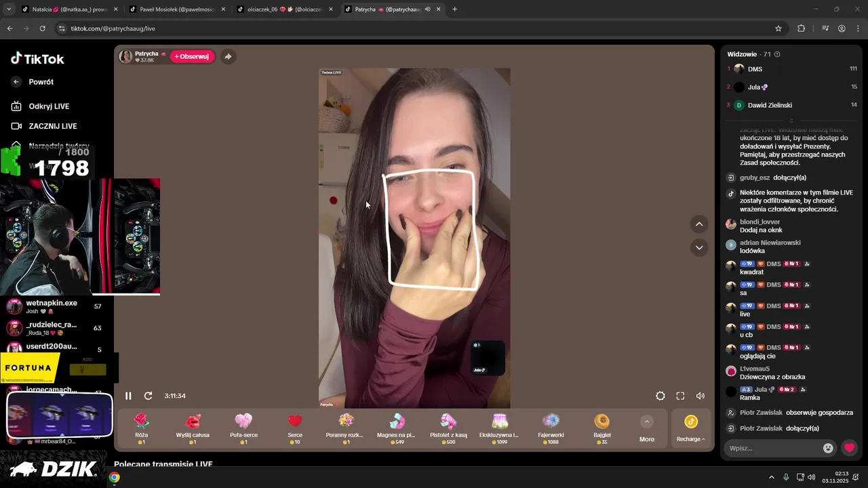Send the Fajerwerki gift
The width and height of the screenshot is (868, 488).
tap(551, 428)
